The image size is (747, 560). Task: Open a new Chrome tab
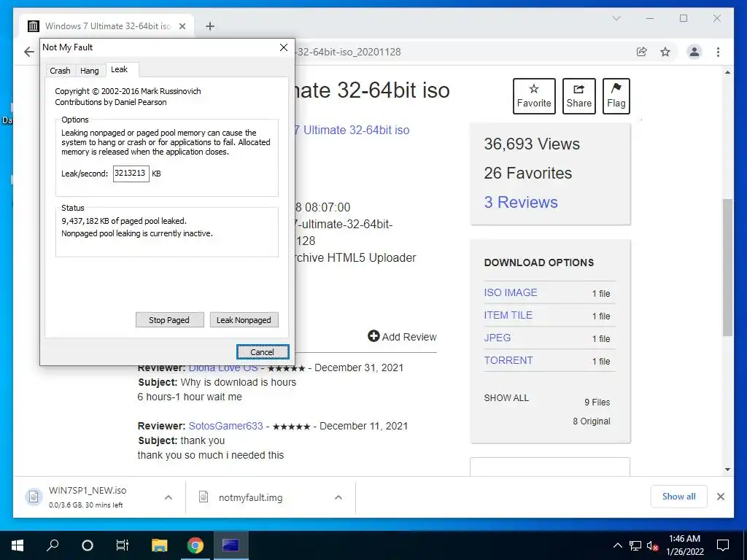[x=210, y=26]
